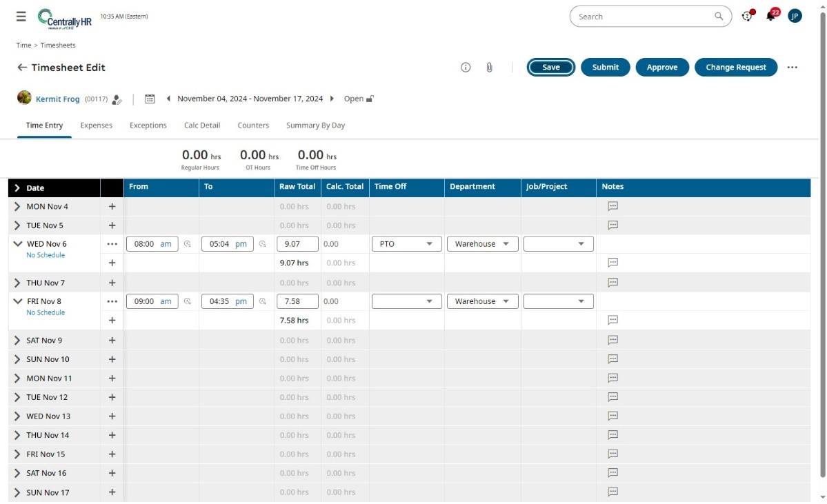The width and height of the screenshot is (827, 504).
Task: Click the 09:00 am From time field
Action: click(152, 301)
